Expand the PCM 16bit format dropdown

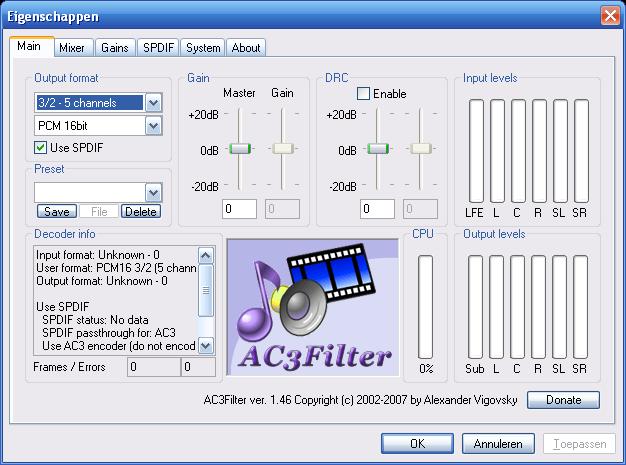click(153, 126)
